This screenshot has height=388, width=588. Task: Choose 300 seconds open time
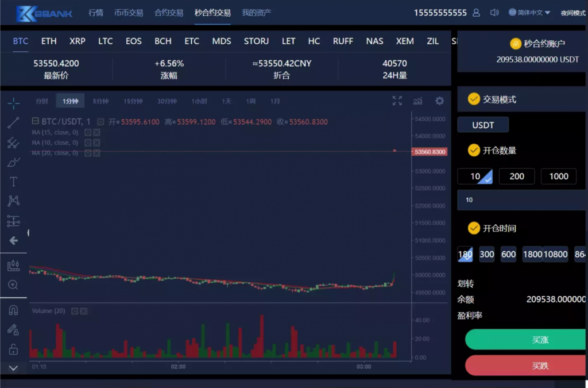click(486, 254)
